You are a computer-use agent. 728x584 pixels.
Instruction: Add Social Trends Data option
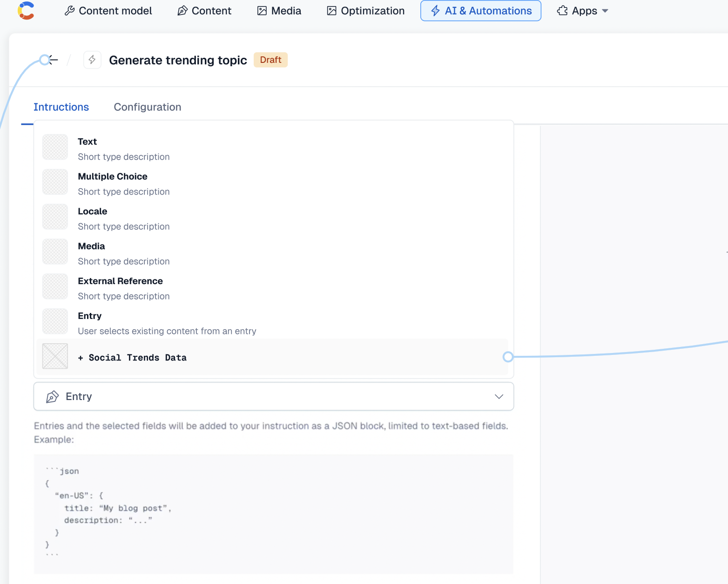272,357
